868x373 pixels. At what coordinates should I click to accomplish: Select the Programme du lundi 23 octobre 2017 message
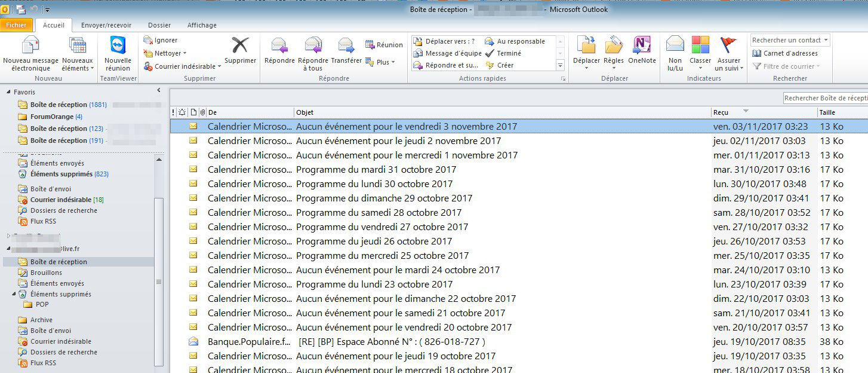pyautogui.click(x=518, y=285)
